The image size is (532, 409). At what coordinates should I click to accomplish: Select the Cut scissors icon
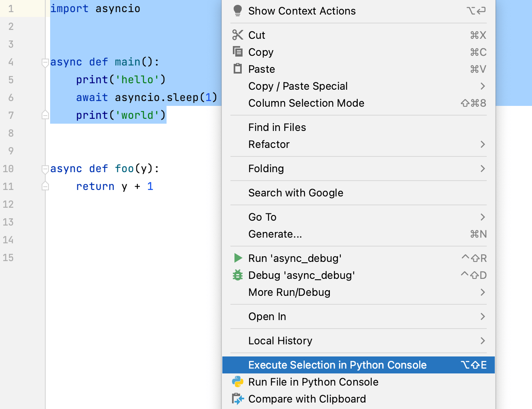pyautogui.click(x=238, y=35)
